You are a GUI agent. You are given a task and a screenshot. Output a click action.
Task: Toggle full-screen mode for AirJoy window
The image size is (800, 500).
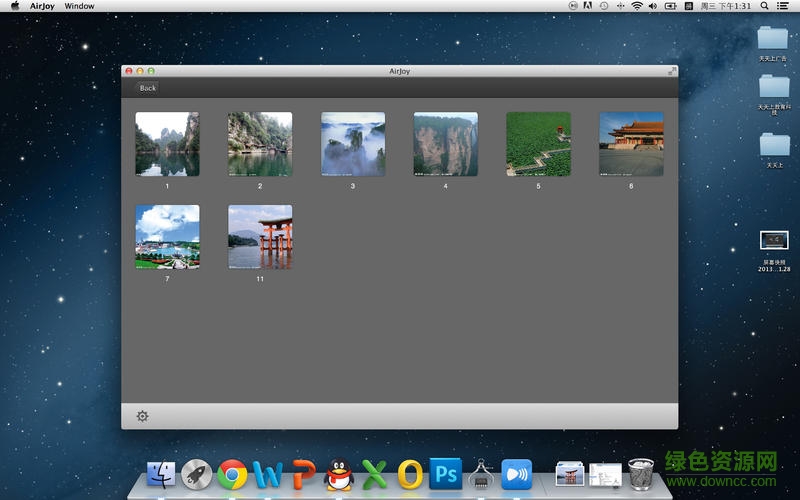(672, 71)
